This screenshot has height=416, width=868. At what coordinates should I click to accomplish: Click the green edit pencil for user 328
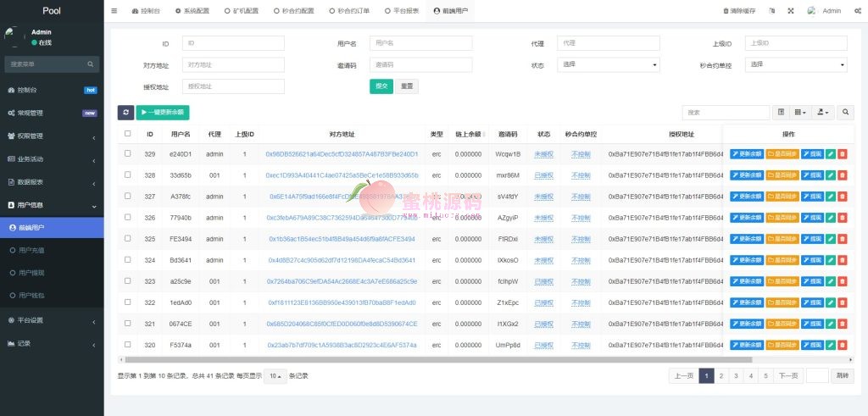coord(831,175)
